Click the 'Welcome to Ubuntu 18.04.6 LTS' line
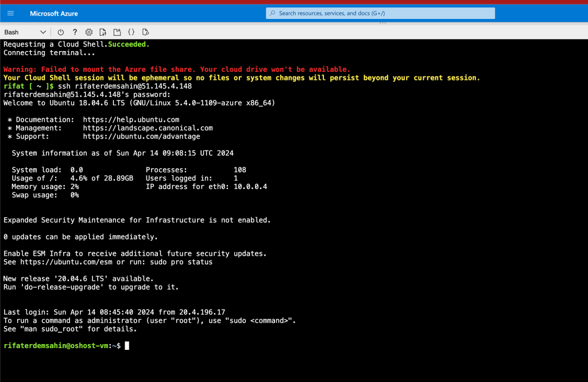The width and height of the screenshot is (588, 382). [139, 103]
